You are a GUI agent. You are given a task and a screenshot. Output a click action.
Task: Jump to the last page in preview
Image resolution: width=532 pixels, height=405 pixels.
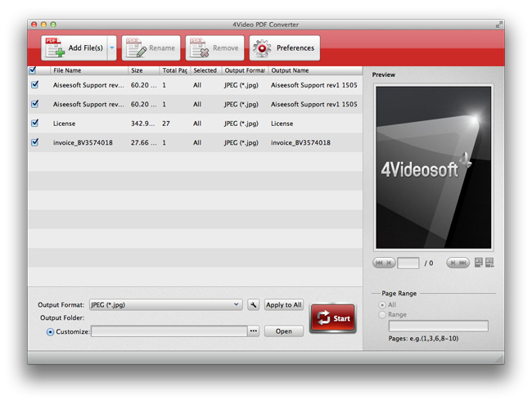[463, 263]
